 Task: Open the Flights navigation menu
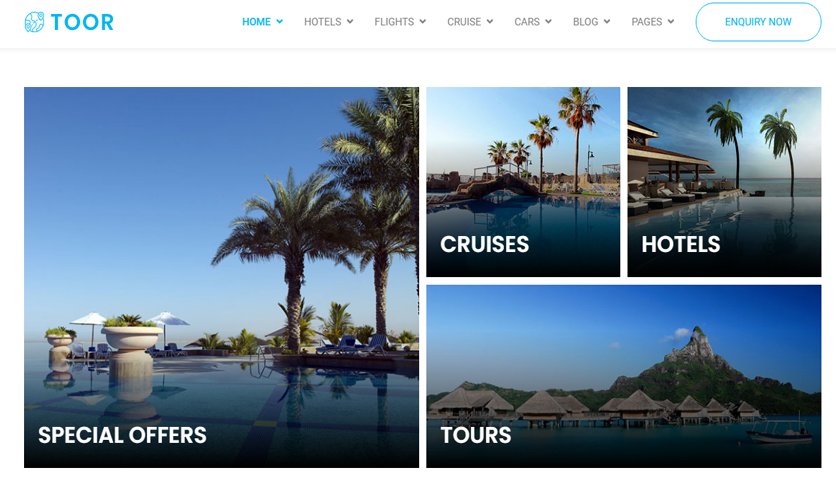(394, 22)
